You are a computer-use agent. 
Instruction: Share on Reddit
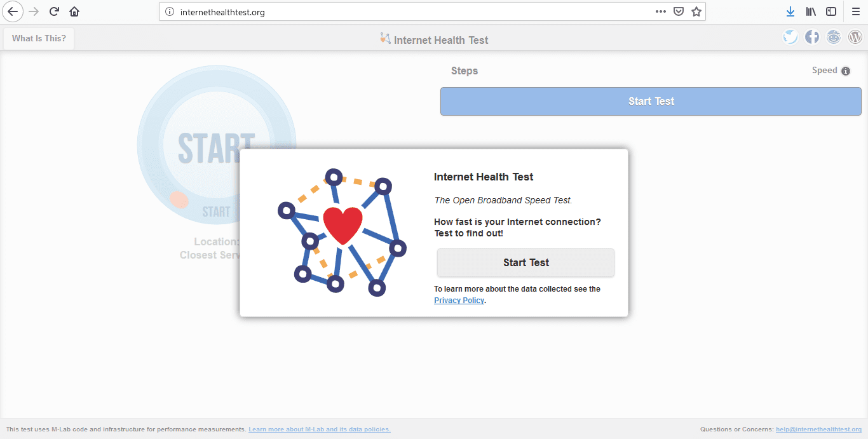click(x=834, y=37)
